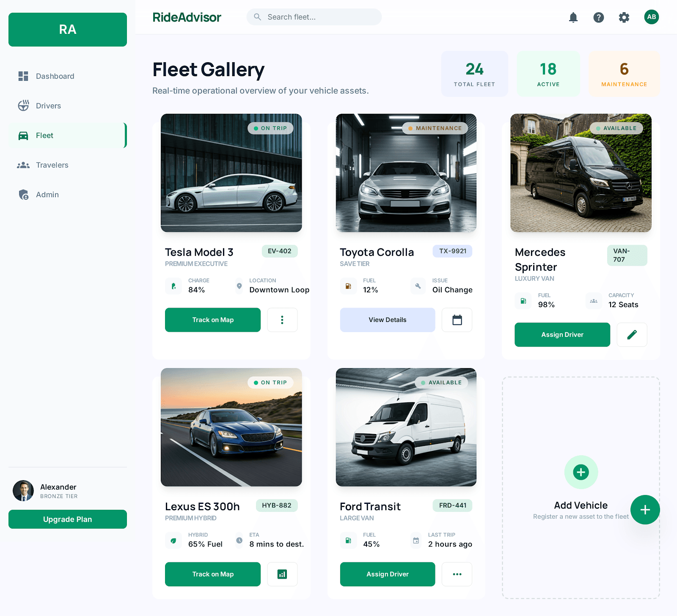The width and height of the screenshot is (677, 616).
Task: Click the Upgrade Plan button
Action: click(x=67, y=519)
